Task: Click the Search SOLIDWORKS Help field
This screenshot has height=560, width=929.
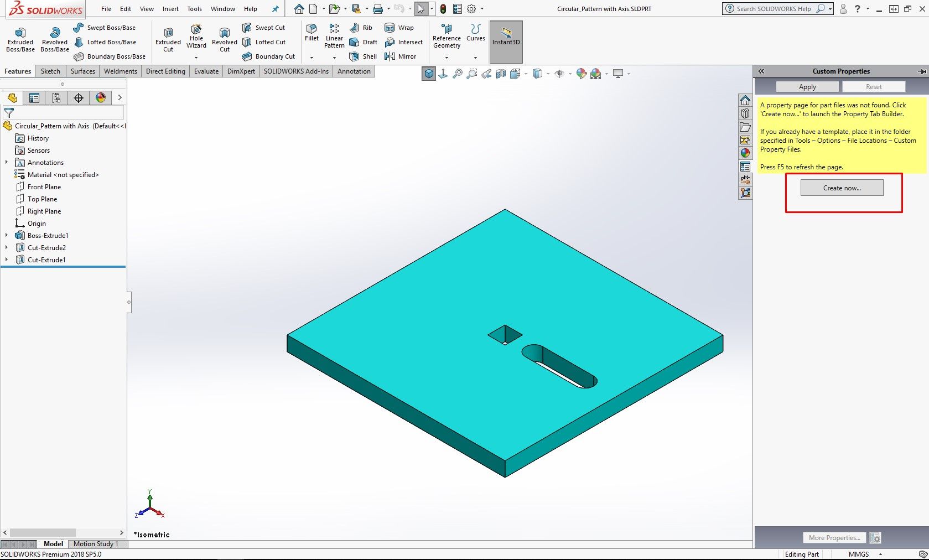Action: [x=774, y=9]
